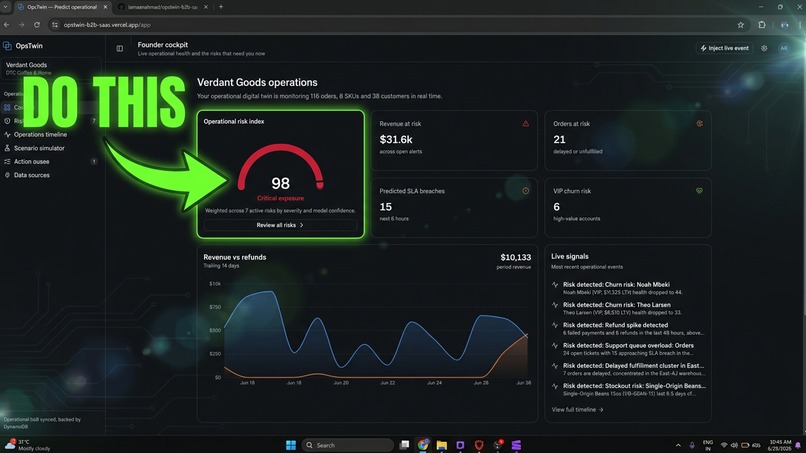This screenshot has width=806, height=453.
Task: Click the taskbar Search box
Action: tap(347, 445)
